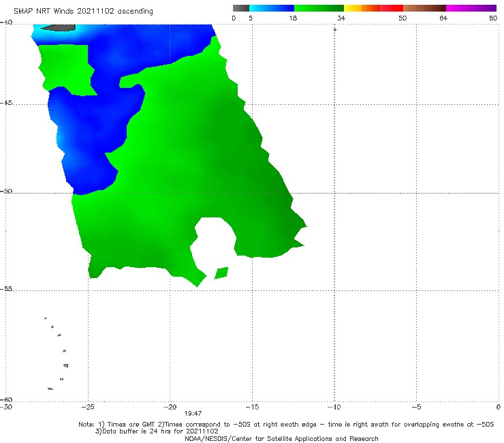The width and height of the screenshot is (504, 443).
Task: Click the color bar label '34'
Action: point(341,18)
